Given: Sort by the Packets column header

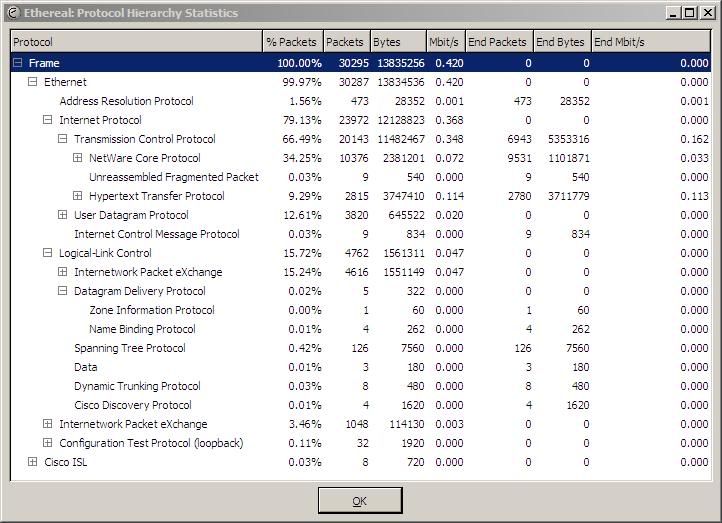Looking at the screenshot, I should tap(347, 42).
